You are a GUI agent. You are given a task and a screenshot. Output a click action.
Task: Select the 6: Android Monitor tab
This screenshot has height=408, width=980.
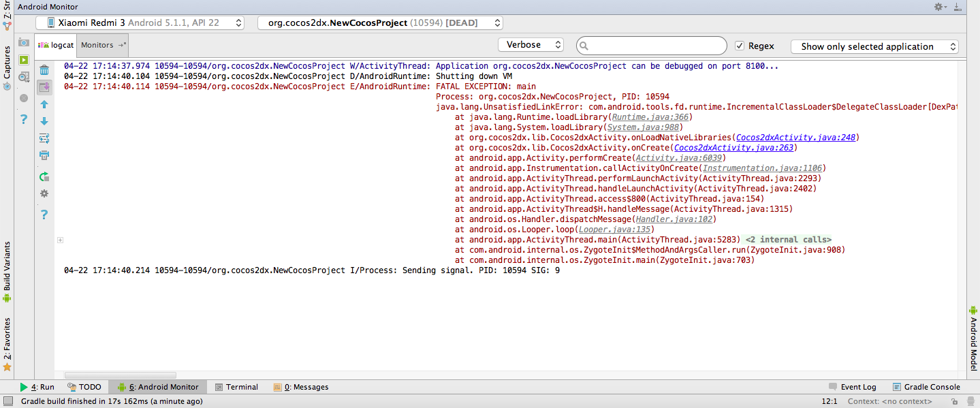click(158, 387)
